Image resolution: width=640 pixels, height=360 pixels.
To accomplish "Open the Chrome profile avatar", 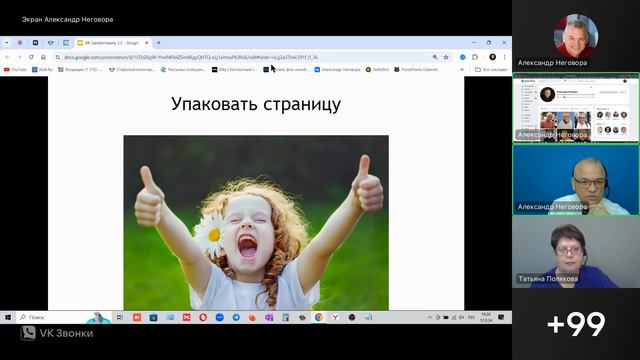I will [493, 57].
